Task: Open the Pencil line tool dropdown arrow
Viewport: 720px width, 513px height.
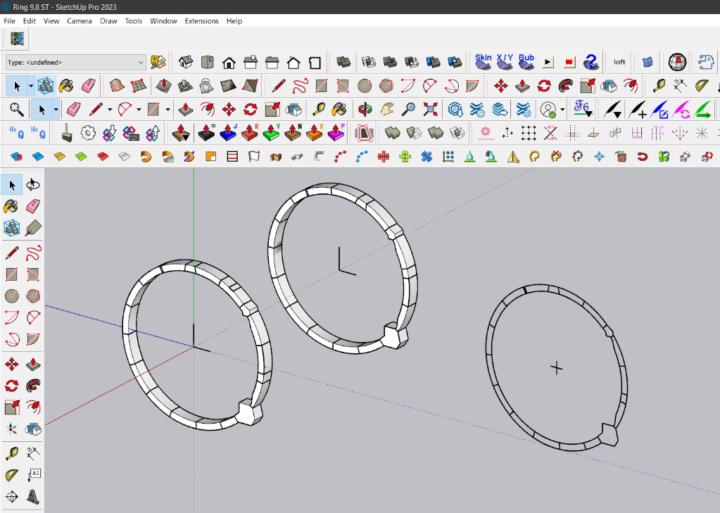Action: coord(110,109)
